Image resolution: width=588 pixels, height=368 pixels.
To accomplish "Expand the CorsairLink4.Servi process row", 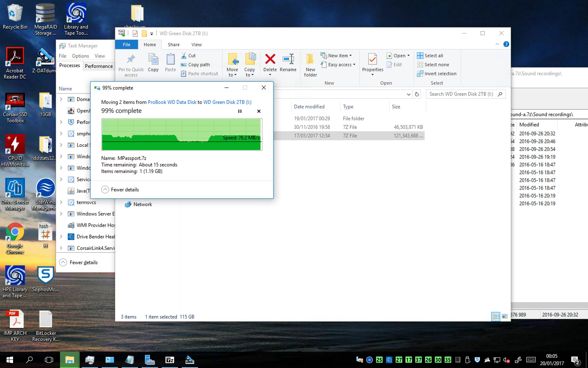I will [61, 248].
